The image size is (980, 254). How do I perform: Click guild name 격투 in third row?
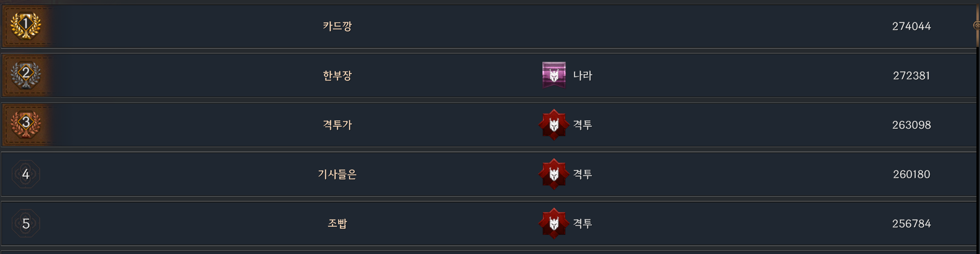click(582, 125)
